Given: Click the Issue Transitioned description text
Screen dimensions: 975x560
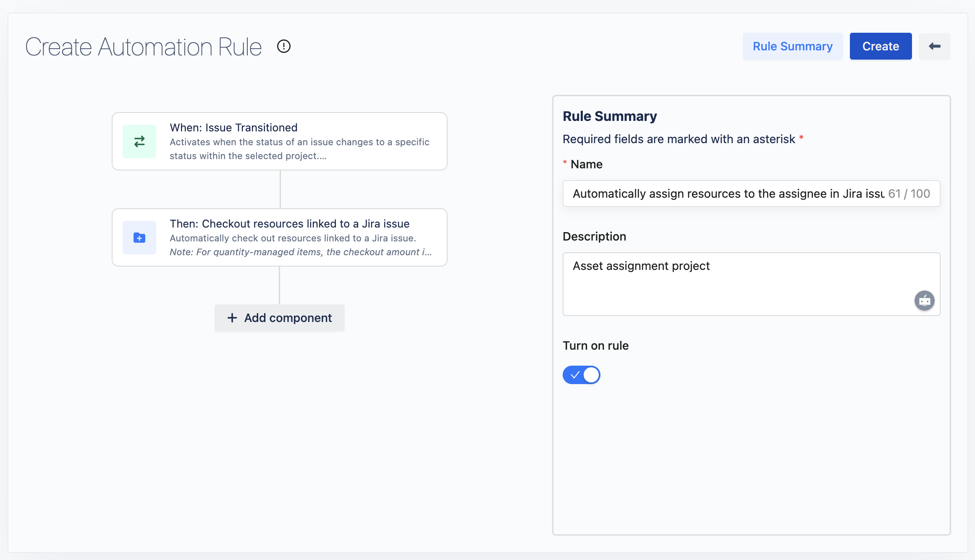Looking at the screenshot, I should pyautogui.click(x=299, y=149).
